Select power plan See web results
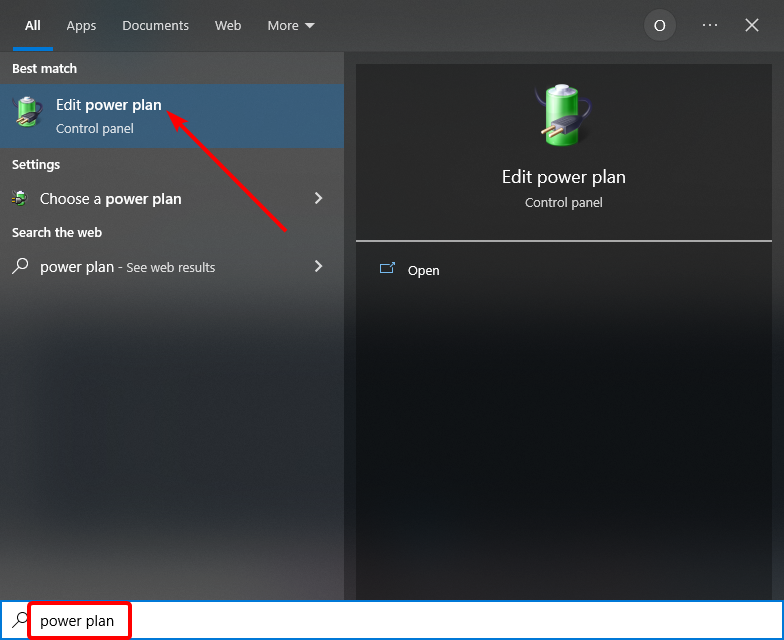This screenshot has height=640, width=784. coord(172,267)
